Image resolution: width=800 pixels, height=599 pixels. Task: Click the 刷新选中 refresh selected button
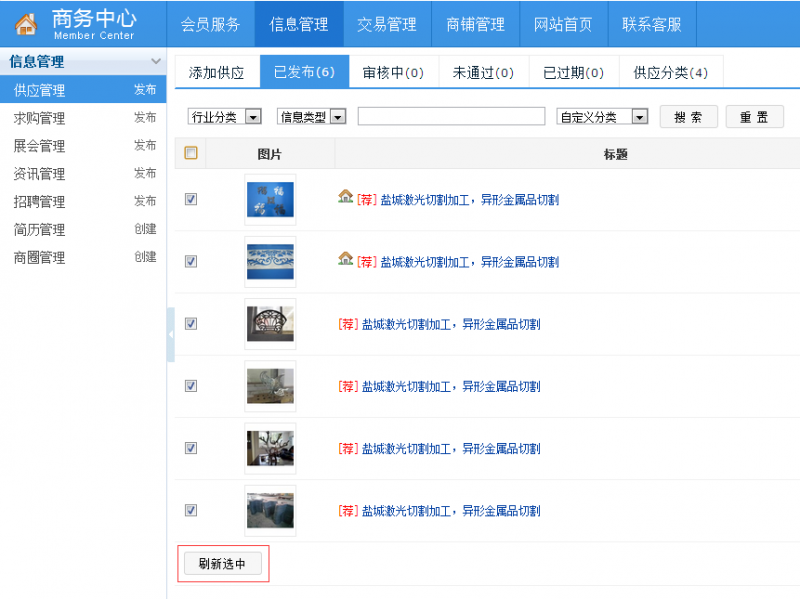coord(222,563)
